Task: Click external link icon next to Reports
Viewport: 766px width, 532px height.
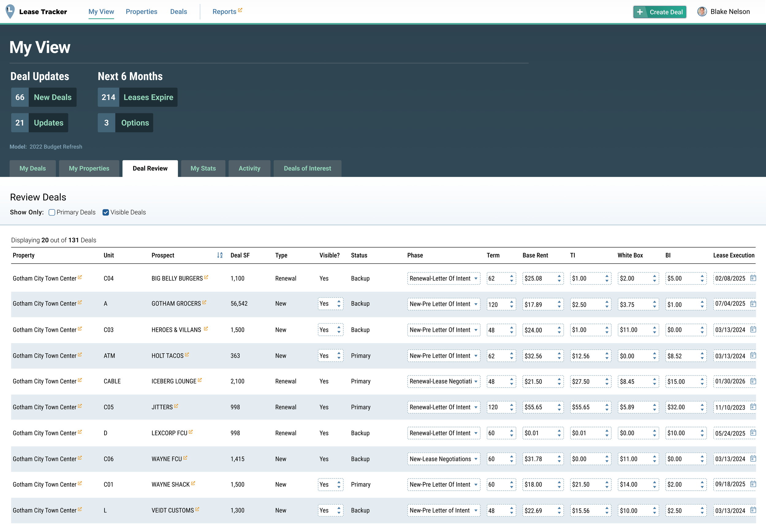Action: click(x=240, y=10)
